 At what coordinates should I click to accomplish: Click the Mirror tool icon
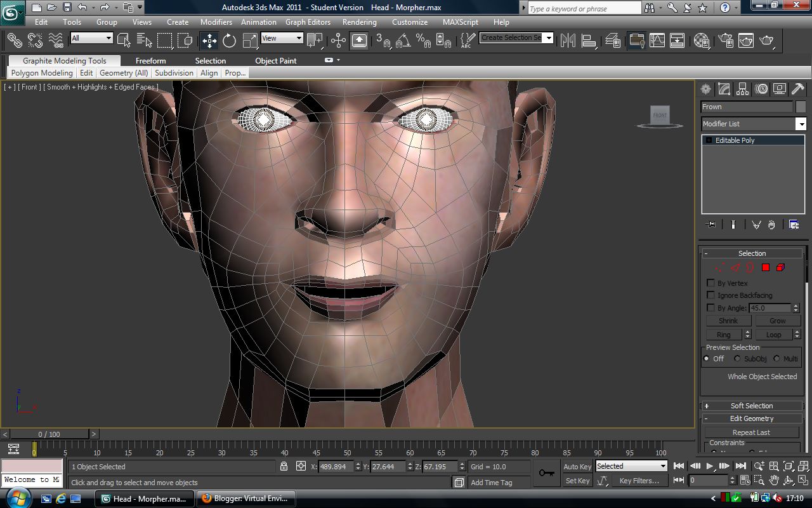point(568,41)
